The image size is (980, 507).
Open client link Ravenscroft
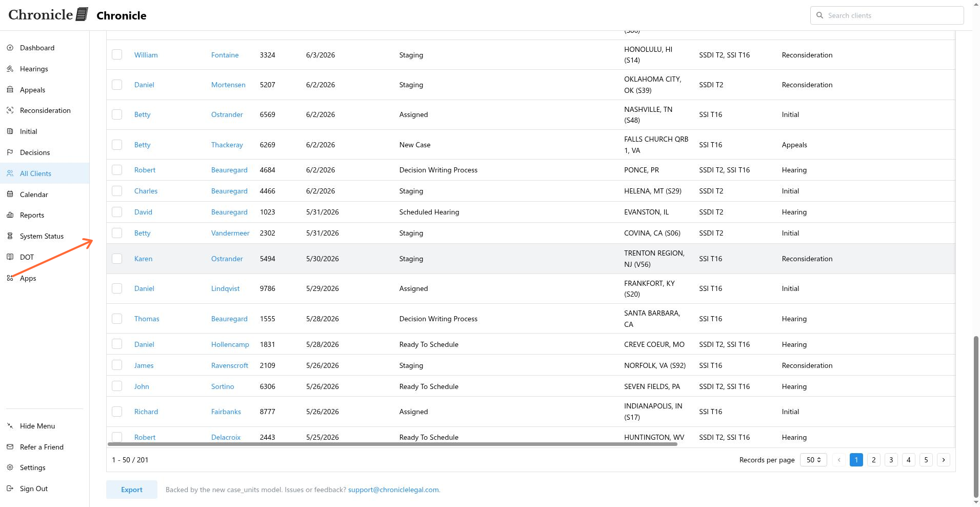pos(230,365)
